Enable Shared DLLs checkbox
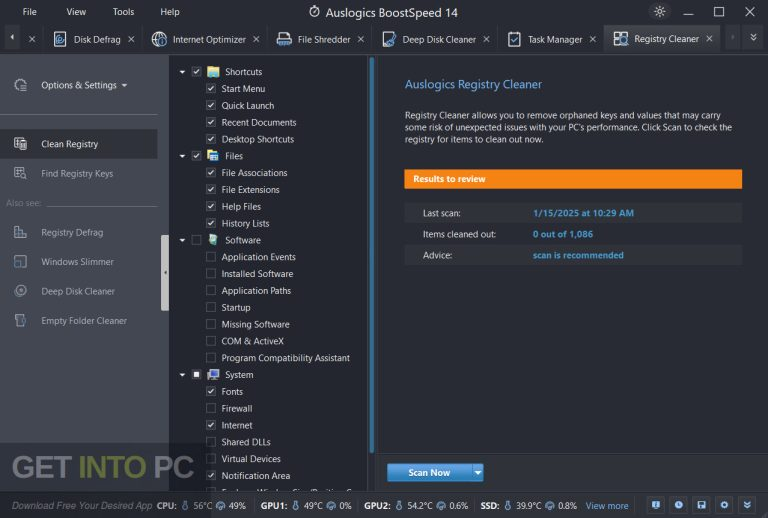This screenshot has height=518, width=768. click(x=211, y=442)
